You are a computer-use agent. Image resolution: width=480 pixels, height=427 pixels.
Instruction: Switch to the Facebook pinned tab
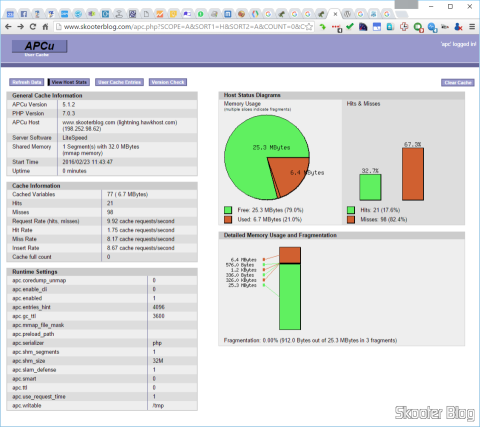pyautogui.click(x=24, y=14)
